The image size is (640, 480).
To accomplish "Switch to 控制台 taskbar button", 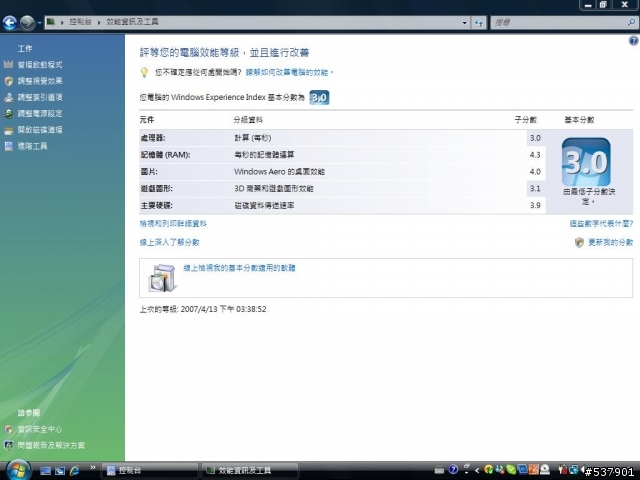I will pos(149,471).
